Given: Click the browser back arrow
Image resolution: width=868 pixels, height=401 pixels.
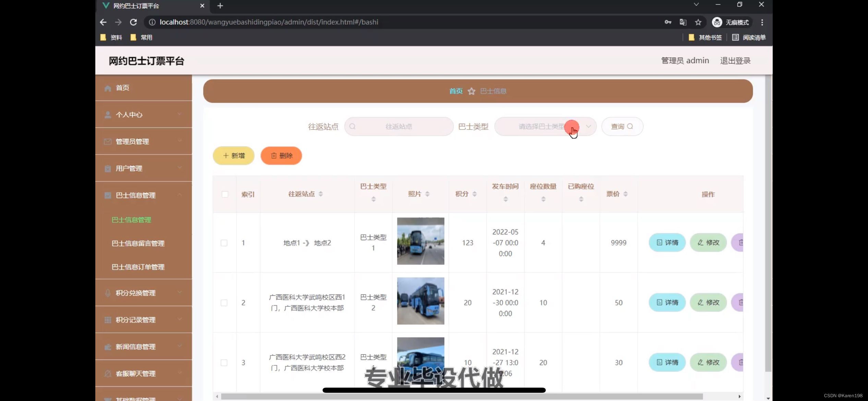Looking at the screenshot, I should (x=103, y=22).
